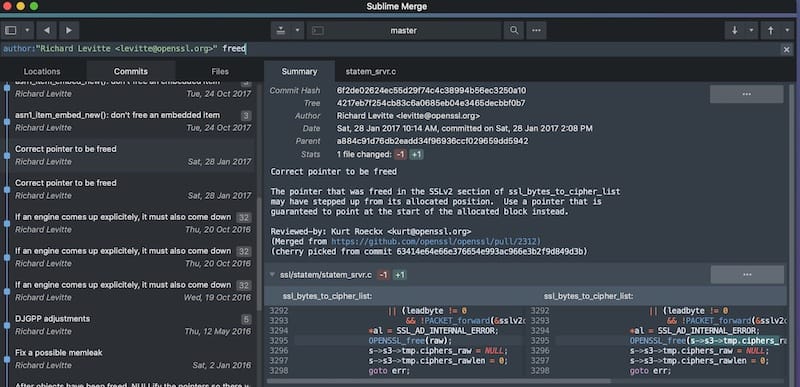Click the commit hash 6f2de02624ec55d29f74

click(x=432, y=91)
